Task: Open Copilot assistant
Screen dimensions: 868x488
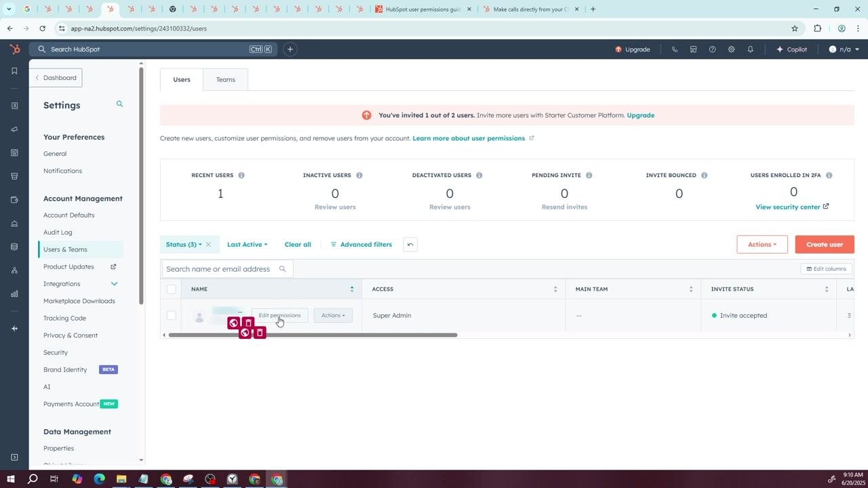Action: click(x=791, y=49)
